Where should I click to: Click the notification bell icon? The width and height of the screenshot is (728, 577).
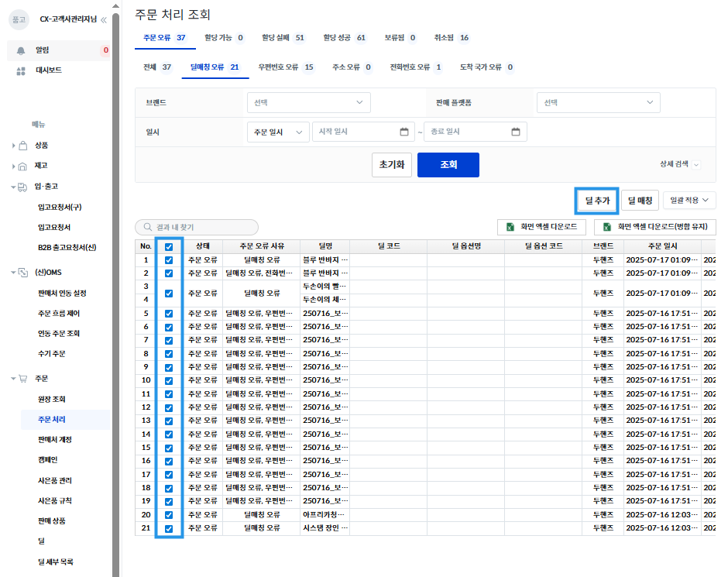pos(22,50)
